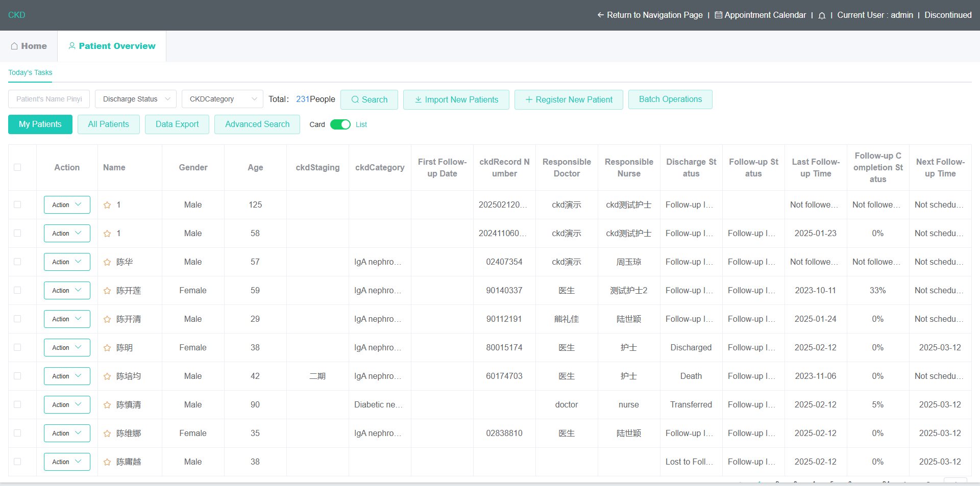The width and height of the screenshot is (980, 486).
Task: Click Current User admin text
Action: click(x=875, y=15)
